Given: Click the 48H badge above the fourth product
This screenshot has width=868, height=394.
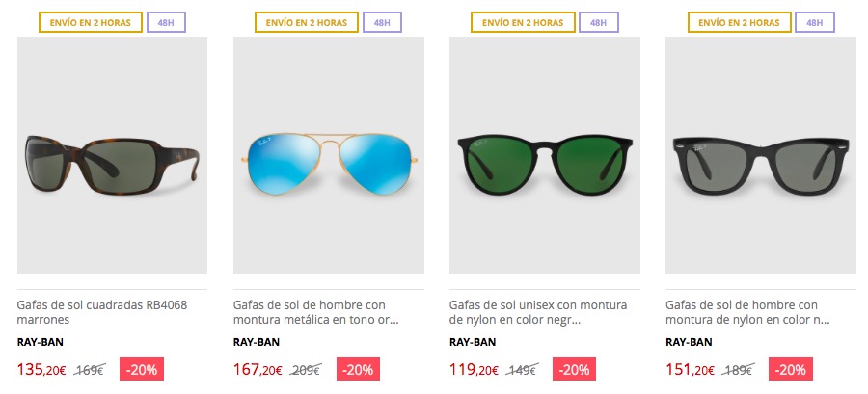Looking at the screenshot, I should 814,23.
